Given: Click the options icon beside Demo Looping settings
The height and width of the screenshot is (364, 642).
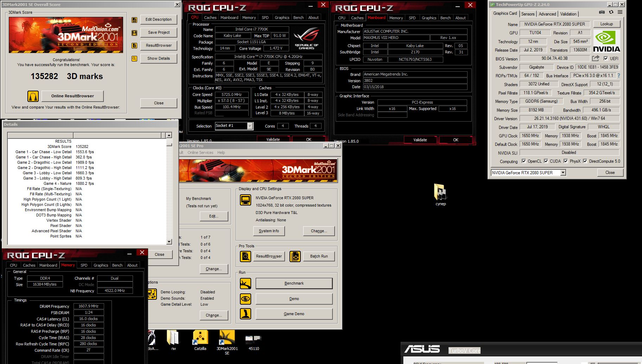Looking at the screenshot, I should click(x=152, y=294).
